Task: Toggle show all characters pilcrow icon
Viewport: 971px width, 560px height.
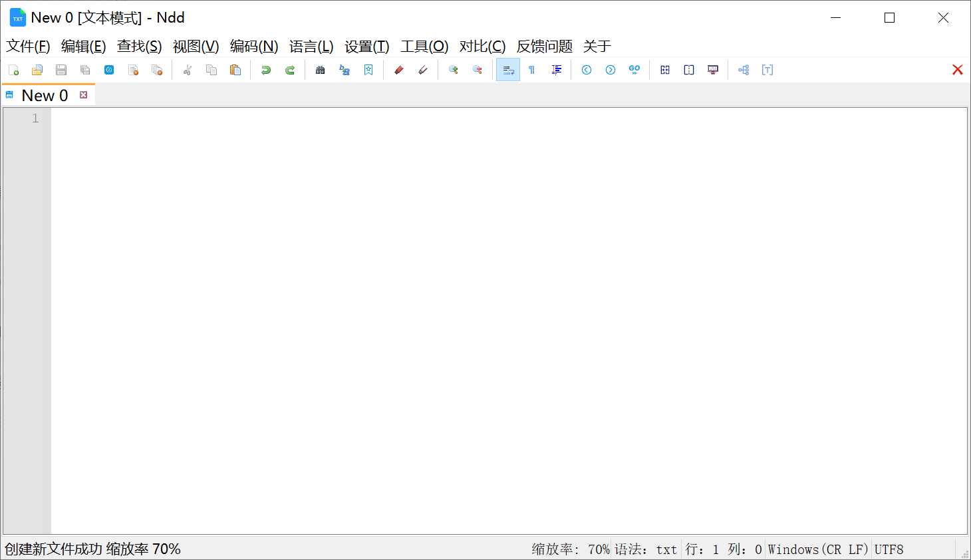Action: (x=532, y=70)
